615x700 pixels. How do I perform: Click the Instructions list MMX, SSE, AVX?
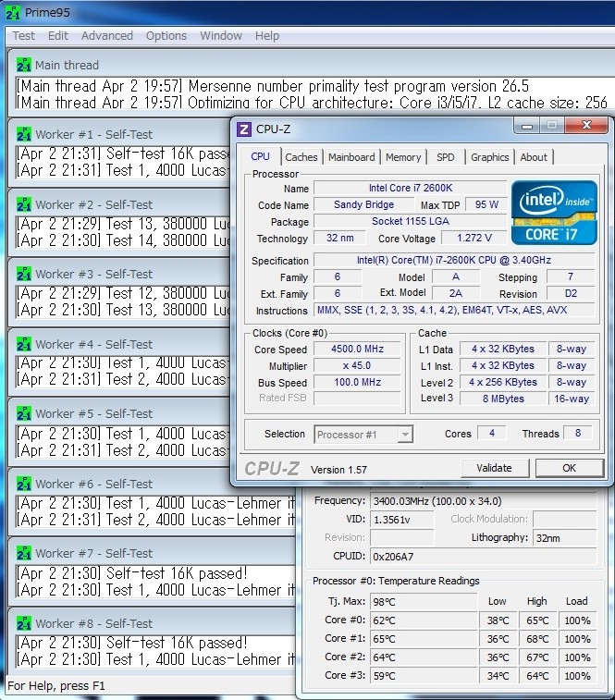coord(454,310)
